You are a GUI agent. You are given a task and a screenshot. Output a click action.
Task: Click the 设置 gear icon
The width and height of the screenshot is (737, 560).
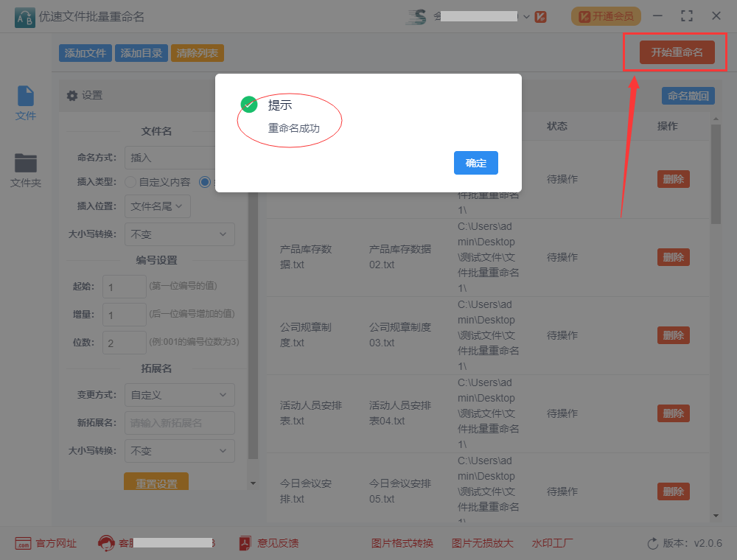point(71,94)
